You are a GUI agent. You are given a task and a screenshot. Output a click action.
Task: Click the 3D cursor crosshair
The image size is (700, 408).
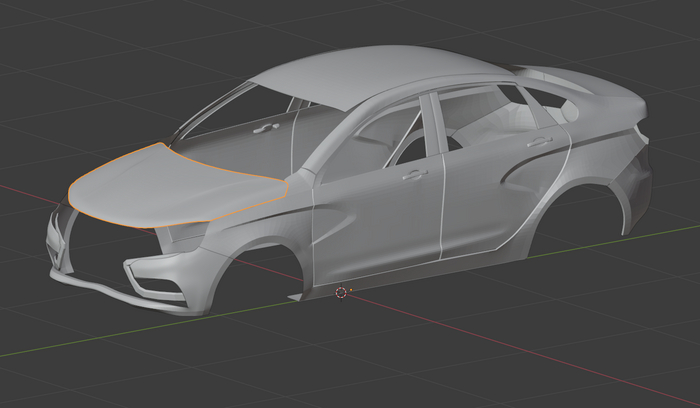342,292
